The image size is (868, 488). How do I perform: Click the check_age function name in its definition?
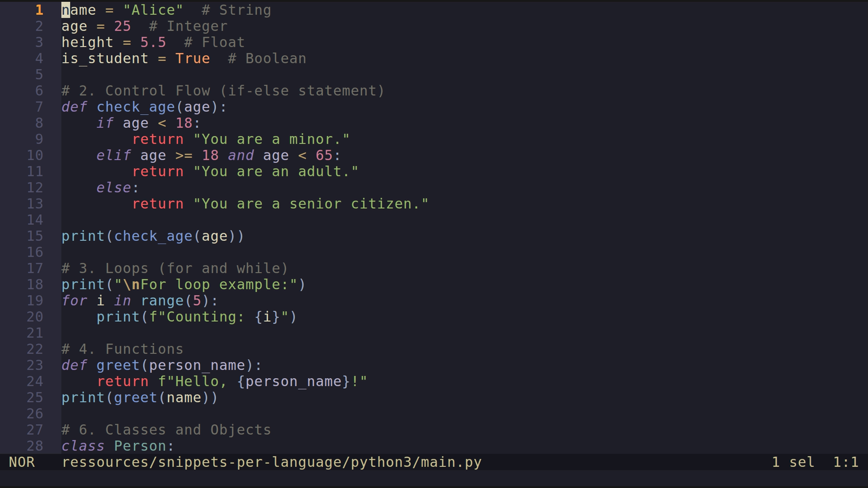(x=136, y=107)
